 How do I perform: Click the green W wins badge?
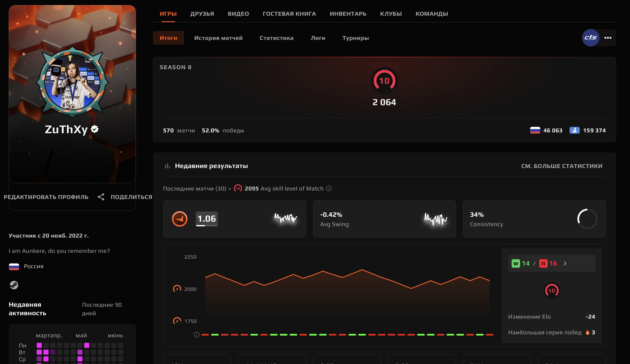(515, 263)
